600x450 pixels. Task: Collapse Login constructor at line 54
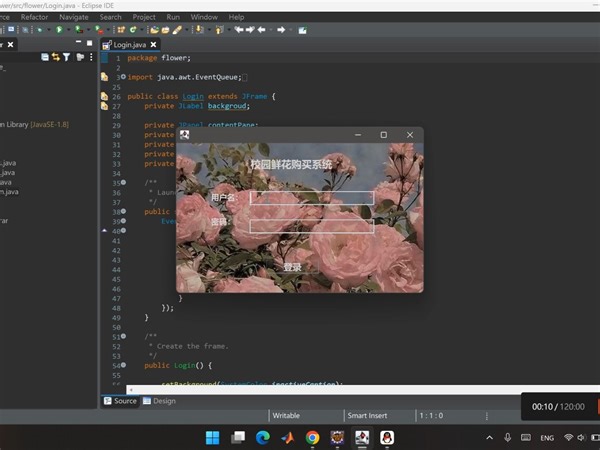[x=123, y=365]
